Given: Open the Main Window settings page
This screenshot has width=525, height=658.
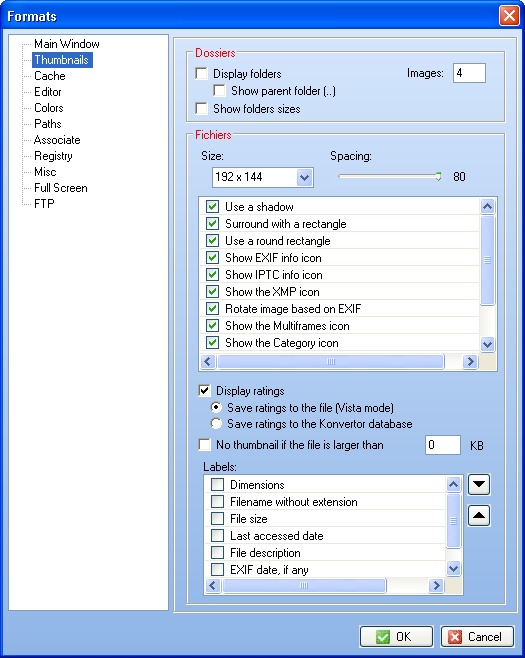Looking at the screenshot, I should click(67, 44).
